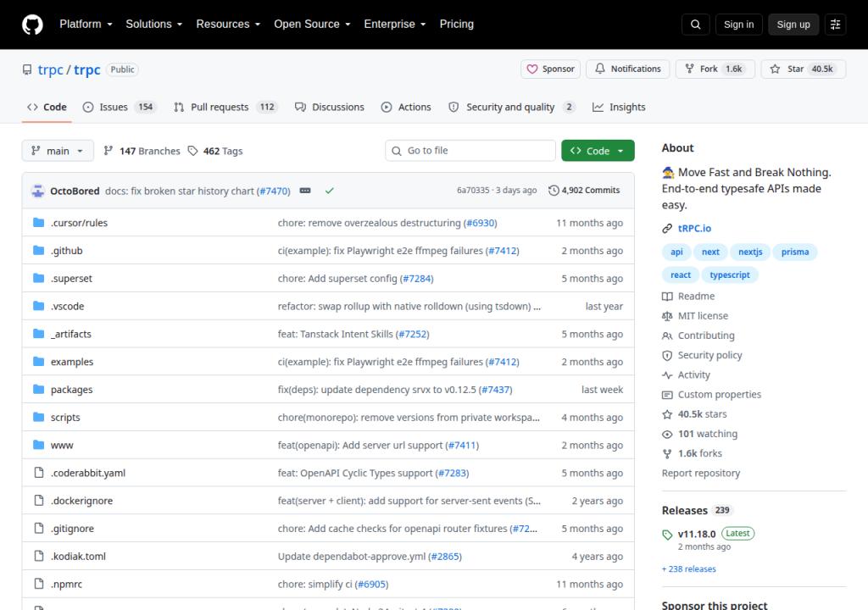The width and height of the screenshot is (868, 610).
Task: Click Report repository link
Action: (701, 474)
